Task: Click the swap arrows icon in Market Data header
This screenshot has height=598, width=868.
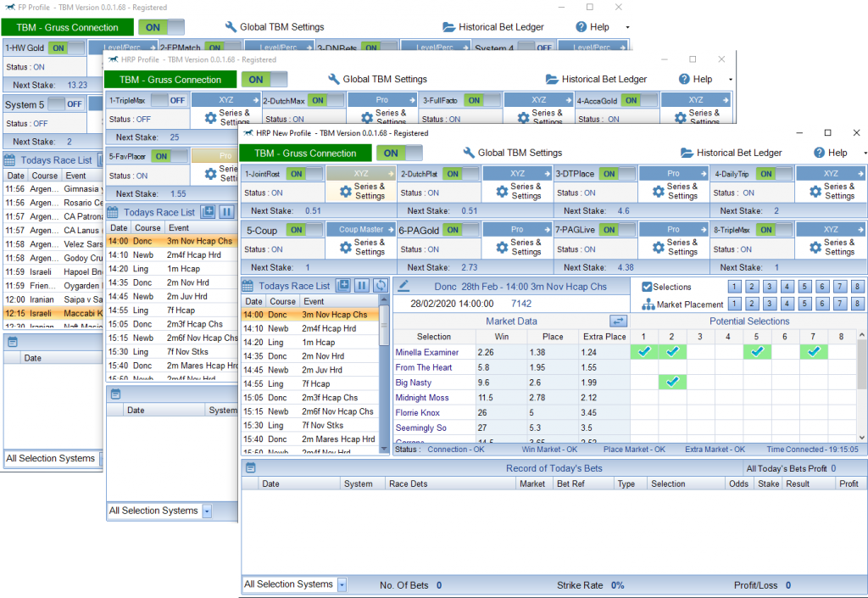Action: (618, 321)
